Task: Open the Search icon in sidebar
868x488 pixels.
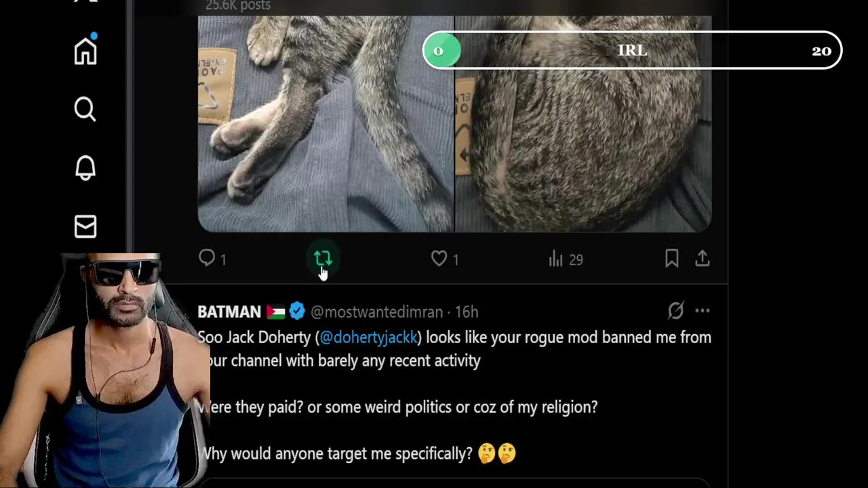Action: pyautogui.click(x=85, y=109)
